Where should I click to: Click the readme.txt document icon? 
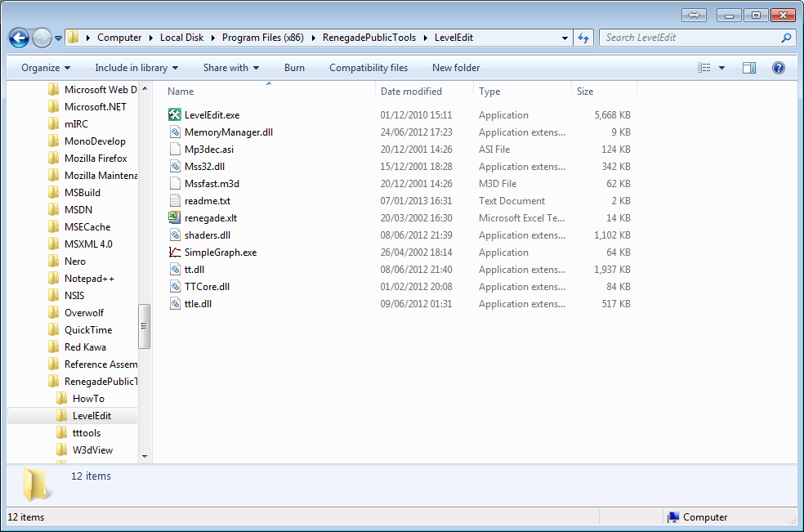coord(174,201)
